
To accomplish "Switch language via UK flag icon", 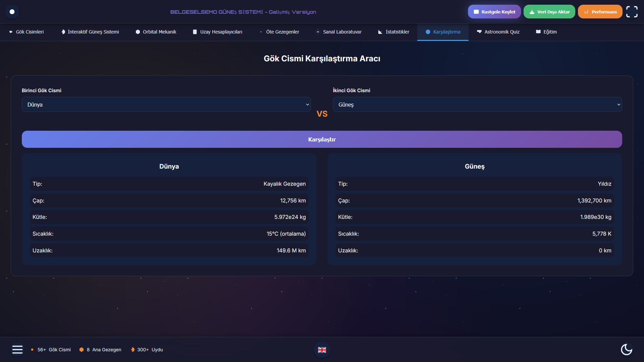I will pos(322,350).
